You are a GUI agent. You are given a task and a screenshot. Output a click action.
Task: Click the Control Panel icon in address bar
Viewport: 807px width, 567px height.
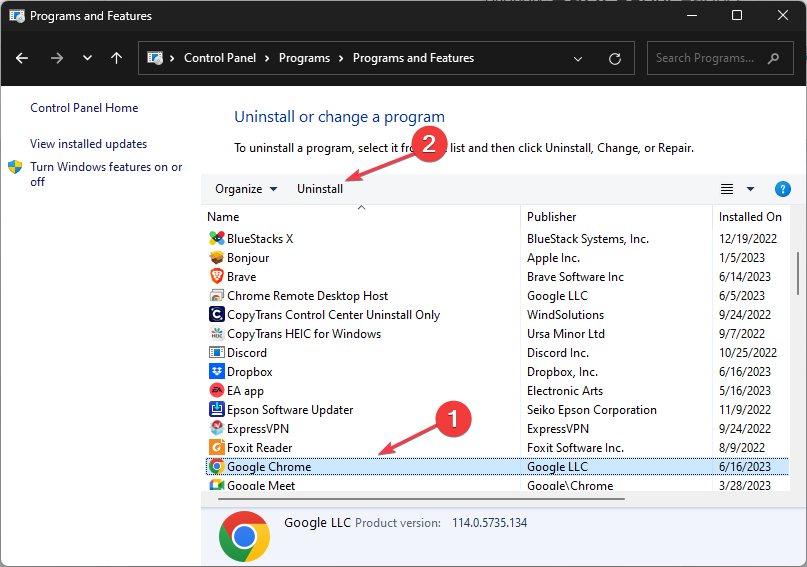[155, 58]
